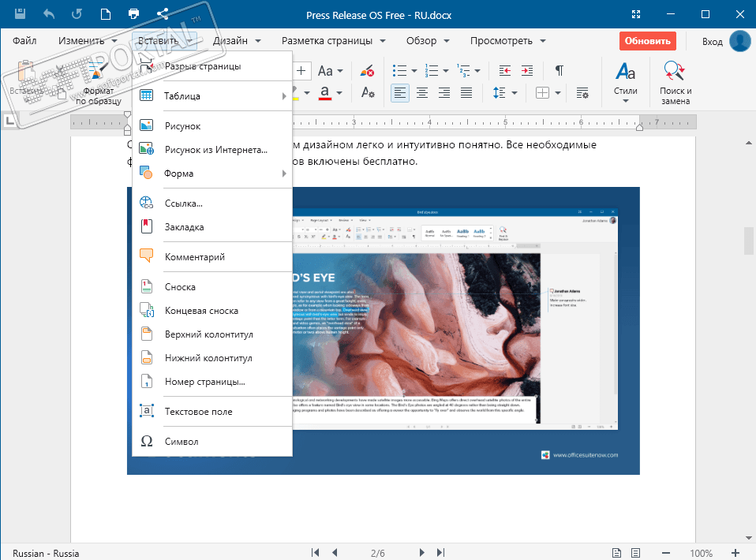Insert a hyperlink via Ссылка

pos(212,203)
